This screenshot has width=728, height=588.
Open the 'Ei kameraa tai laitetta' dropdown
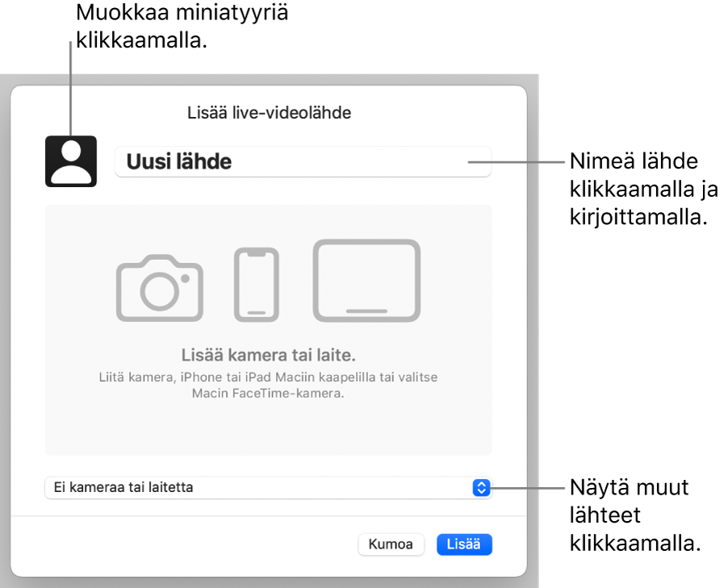tap(268, 488)
